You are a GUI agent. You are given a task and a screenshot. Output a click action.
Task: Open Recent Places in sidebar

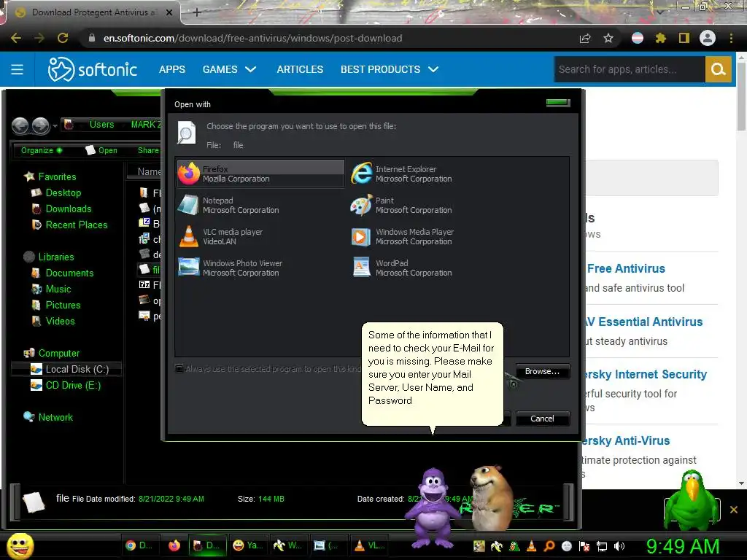(x=77, y=225)
